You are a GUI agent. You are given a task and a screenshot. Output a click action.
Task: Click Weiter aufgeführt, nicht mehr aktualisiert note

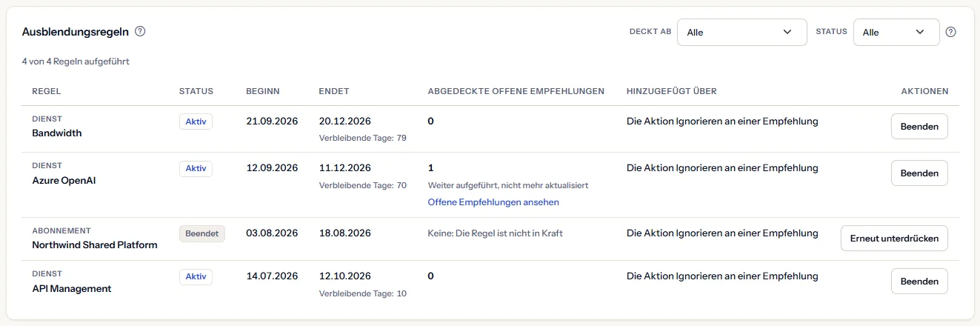508,185
